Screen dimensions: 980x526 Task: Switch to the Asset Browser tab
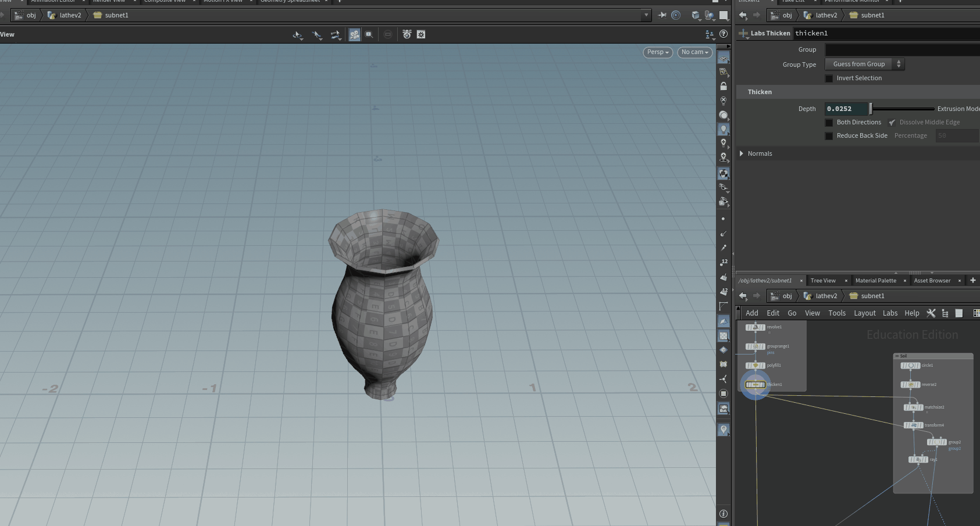click(932, 281)
